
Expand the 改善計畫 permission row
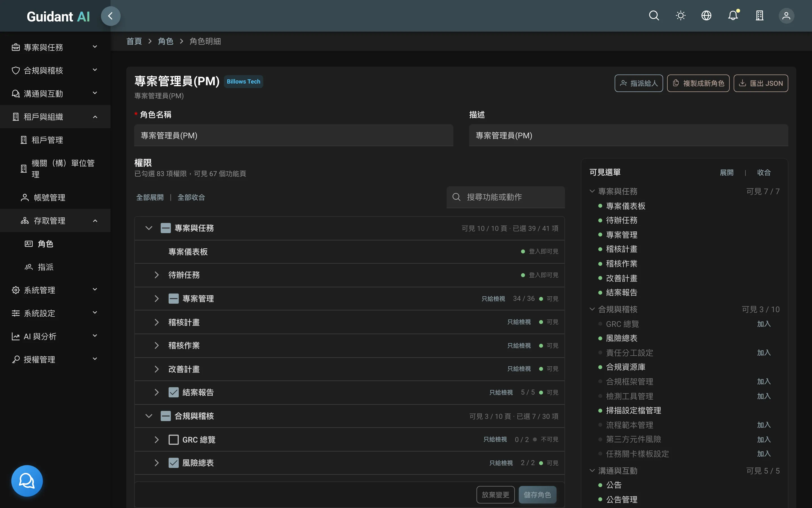[x=156, y=369]
